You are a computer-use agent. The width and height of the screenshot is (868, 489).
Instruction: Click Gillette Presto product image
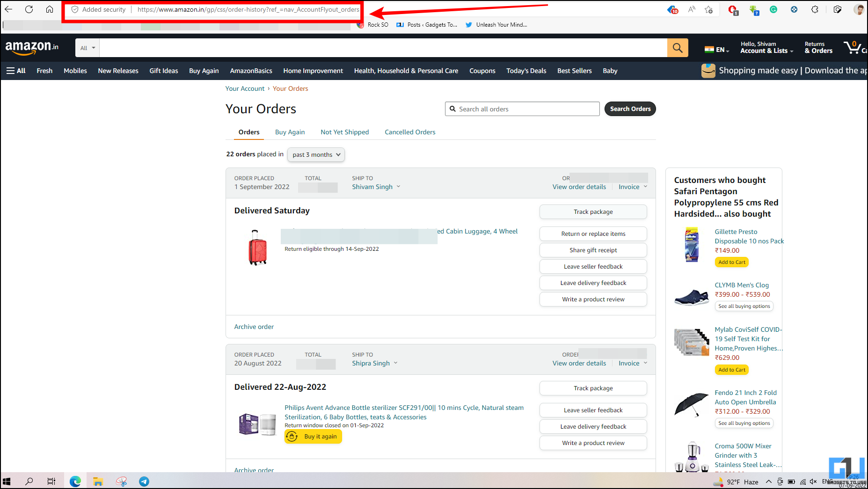pyautogui.click(x=692, y=245)
